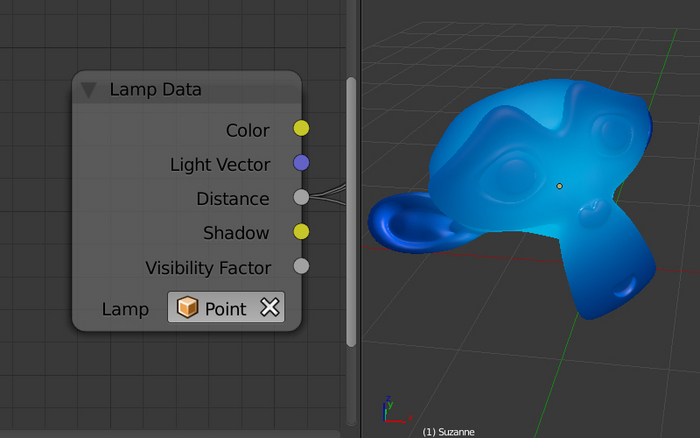Click the gray Distance output socket
Image resolution: width=700 pixels, height=438 pixels.
coord(301,198)
